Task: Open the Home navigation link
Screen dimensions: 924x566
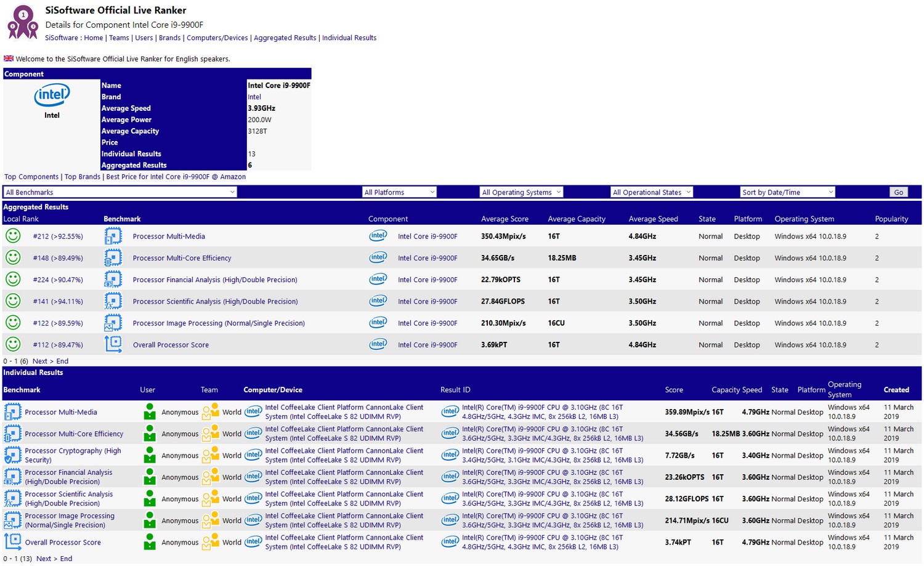Action: (x=94, y=38)
